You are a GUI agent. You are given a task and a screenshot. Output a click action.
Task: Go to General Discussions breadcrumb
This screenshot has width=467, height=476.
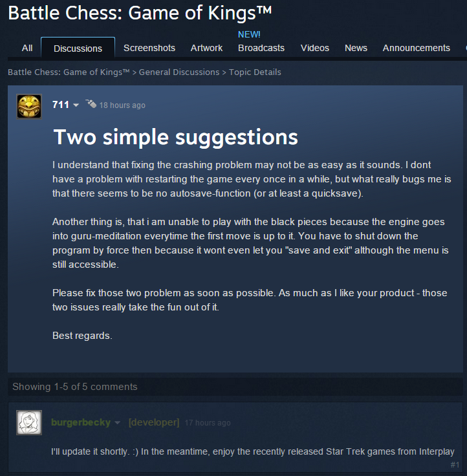pos(179,72)
